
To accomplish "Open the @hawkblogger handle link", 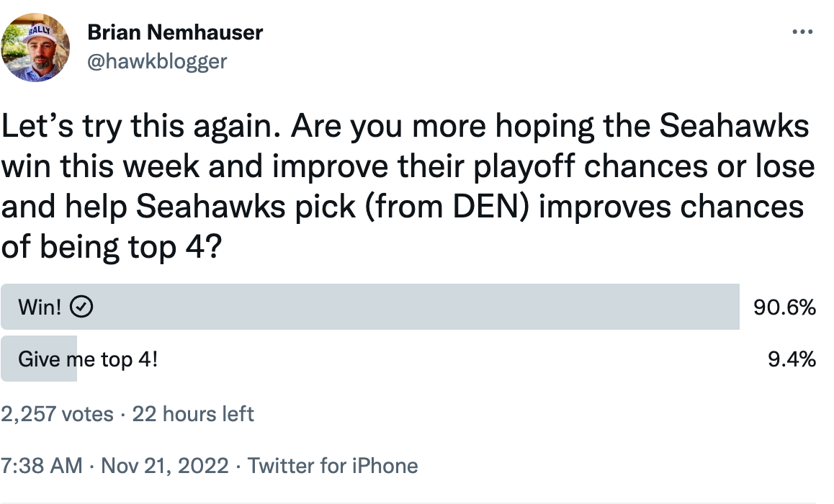I will 156,61.
